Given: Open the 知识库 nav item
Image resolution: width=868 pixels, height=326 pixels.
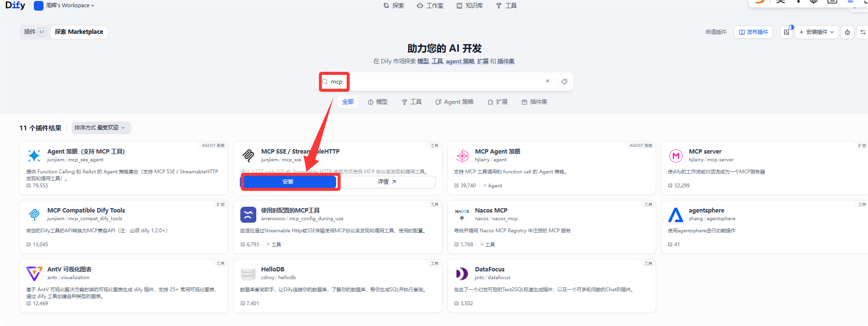Looking at the screenshot, I should [470, 6].
